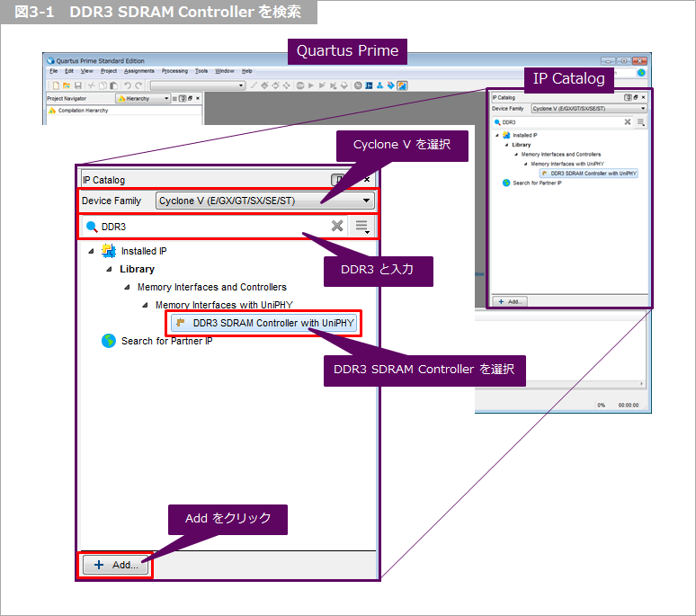Viewport: 696px width, 616px height.
Task: Click the Installed IP puzzle icon in enlarged view
Action: click(109, 251)
